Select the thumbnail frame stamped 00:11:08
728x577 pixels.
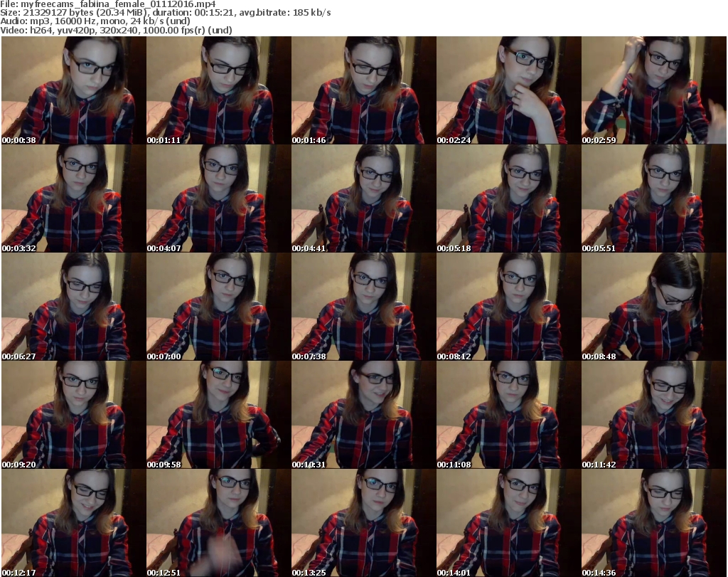click(x=508, y=415)
